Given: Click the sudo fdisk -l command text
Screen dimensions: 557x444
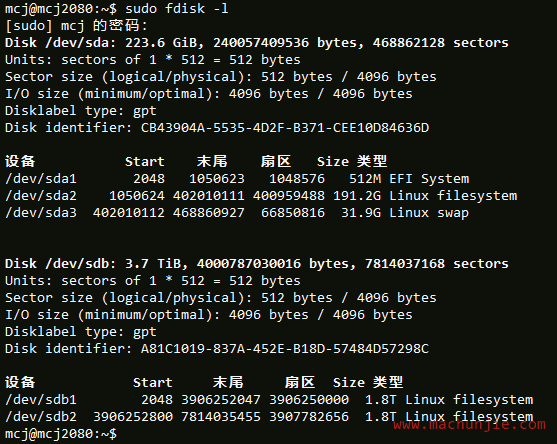Looking at the screenshot, I should click(177, 9).
